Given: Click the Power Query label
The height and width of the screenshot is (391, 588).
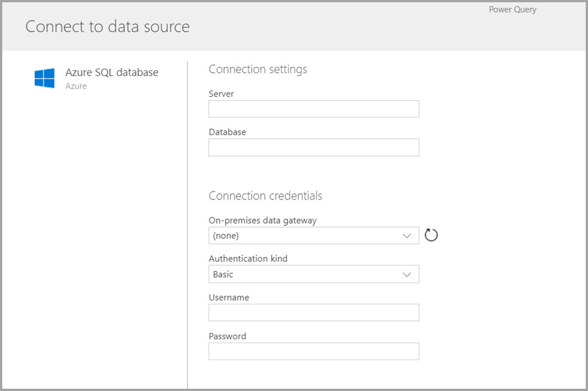Looking at the screenshot, I should [512, 9].
